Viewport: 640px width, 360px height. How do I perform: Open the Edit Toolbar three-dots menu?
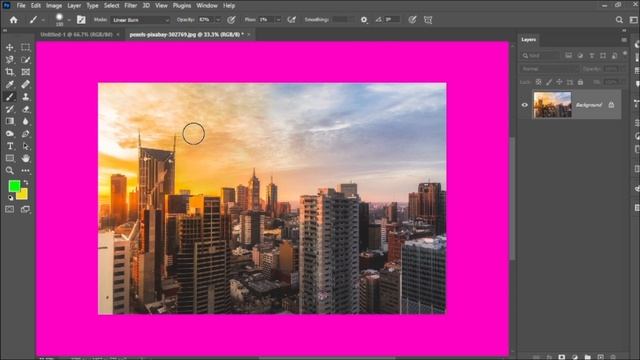click(x=25, y=171)
